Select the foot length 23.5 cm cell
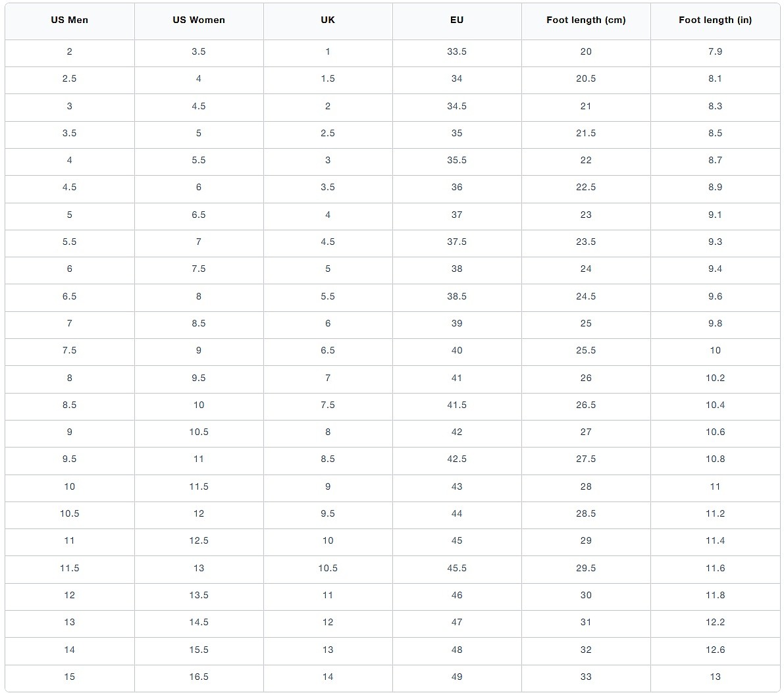Screen dimensions: 784x693 (586, 242)
